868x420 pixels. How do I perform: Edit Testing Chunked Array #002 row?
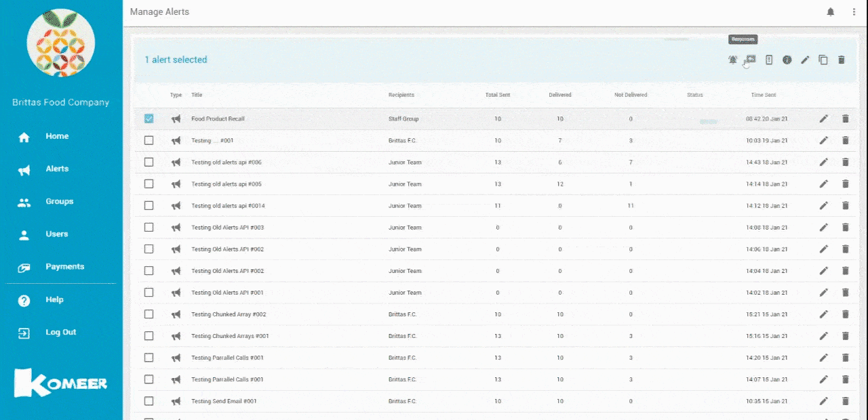point(824,314)
